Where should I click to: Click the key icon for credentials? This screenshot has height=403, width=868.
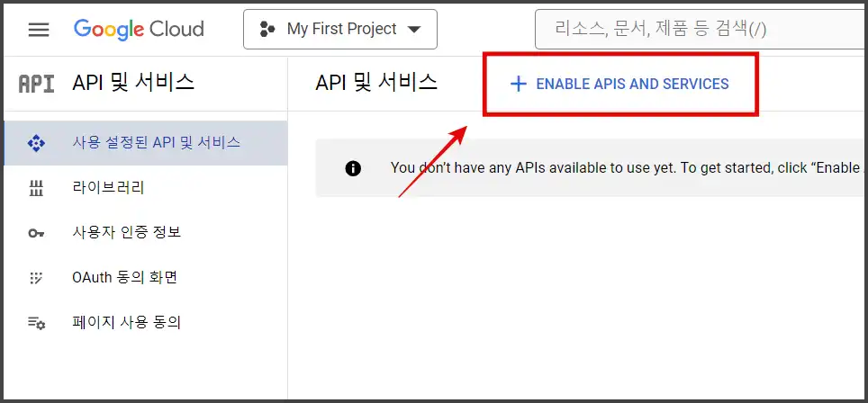[36, 233]
